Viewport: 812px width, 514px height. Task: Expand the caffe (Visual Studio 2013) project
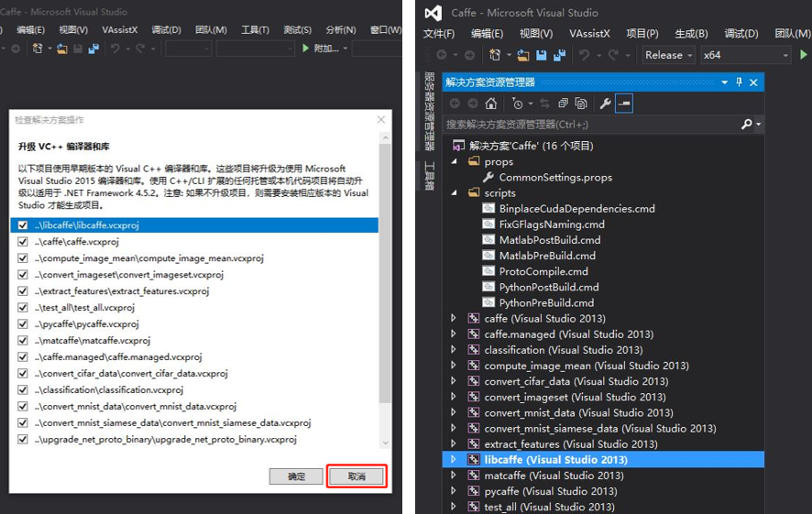point(454,318)
